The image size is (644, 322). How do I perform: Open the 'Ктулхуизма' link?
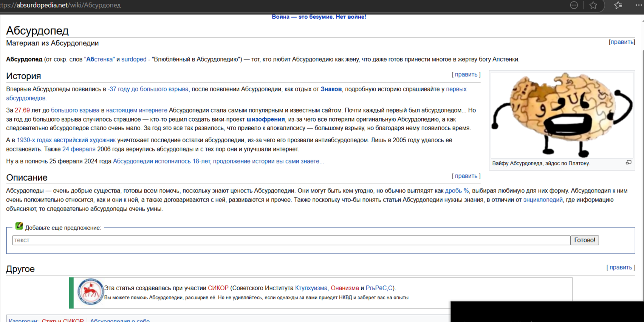311,288
